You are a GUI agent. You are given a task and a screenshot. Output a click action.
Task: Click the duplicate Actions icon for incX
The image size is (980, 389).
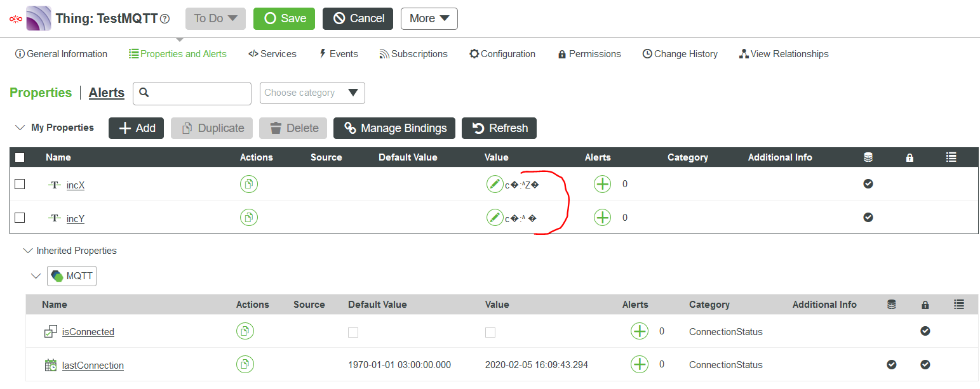pos(248,184)
